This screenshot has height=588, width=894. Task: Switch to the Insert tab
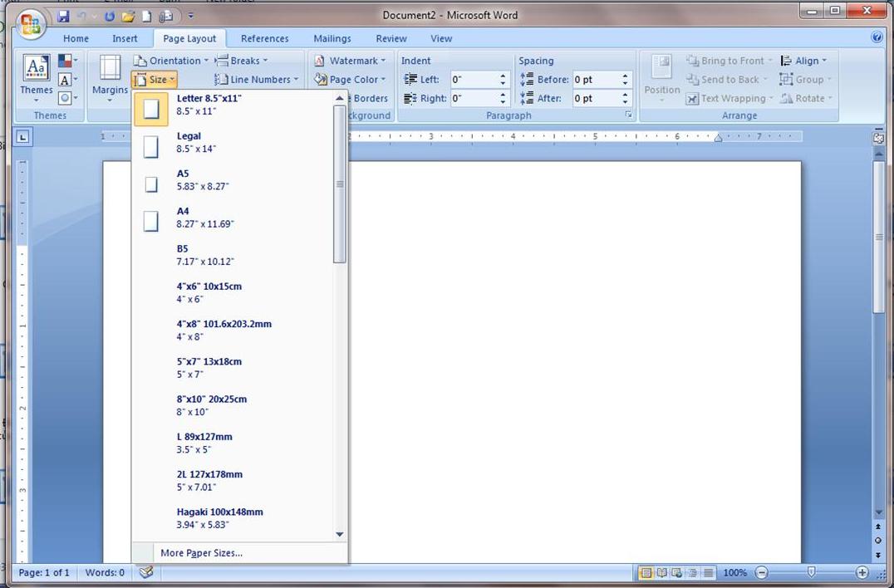pos(125,38)
